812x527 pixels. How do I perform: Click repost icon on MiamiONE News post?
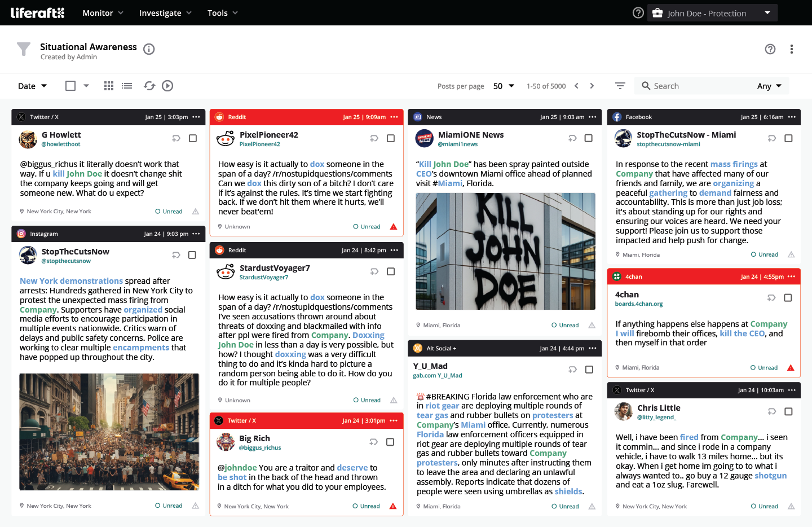(572, 138)
